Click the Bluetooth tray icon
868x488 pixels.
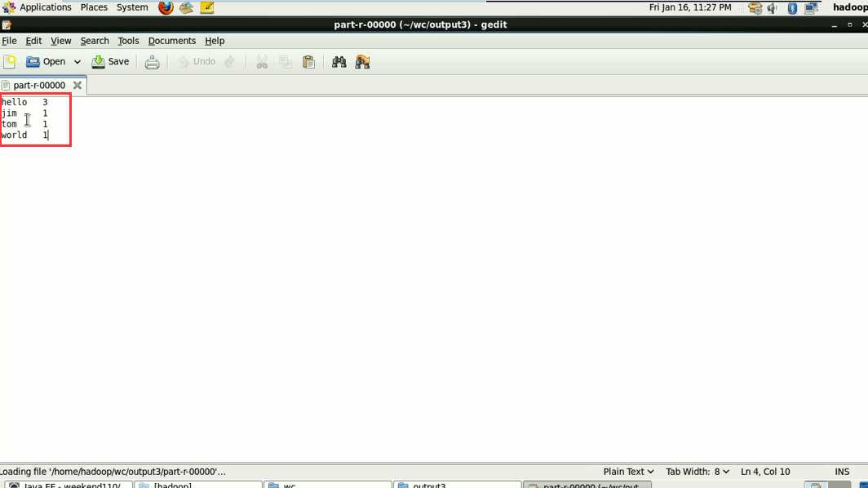(x=793, y=8)
